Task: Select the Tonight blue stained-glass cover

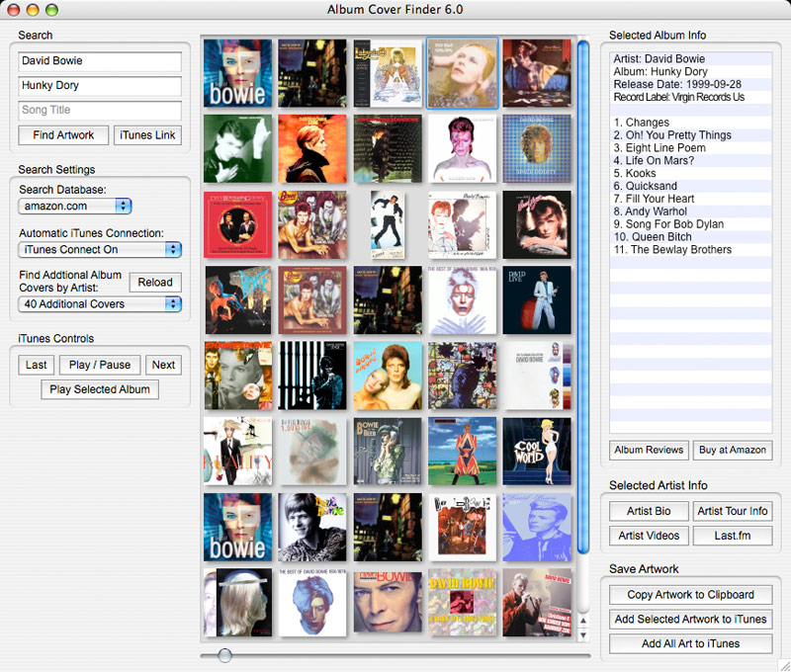Action: coord(462,376)
